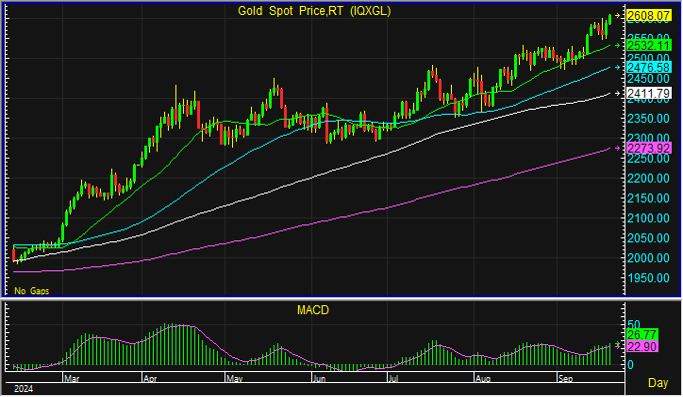Click the yellow 2608.07 price label

pos(648,16)
